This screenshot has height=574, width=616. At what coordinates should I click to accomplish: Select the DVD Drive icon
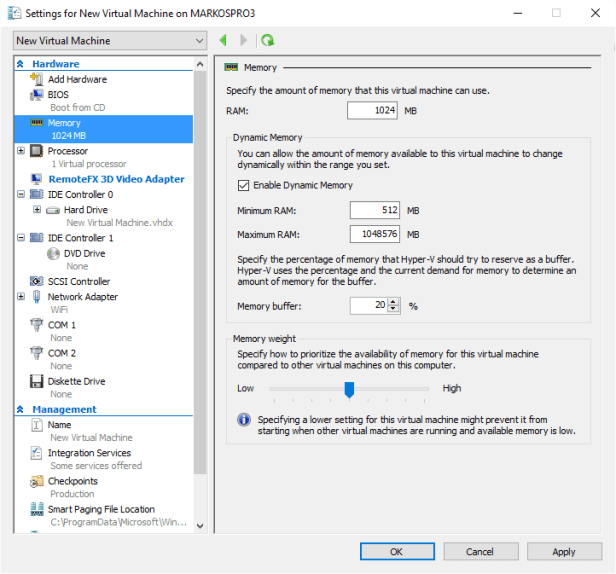(x=53, y=254)
